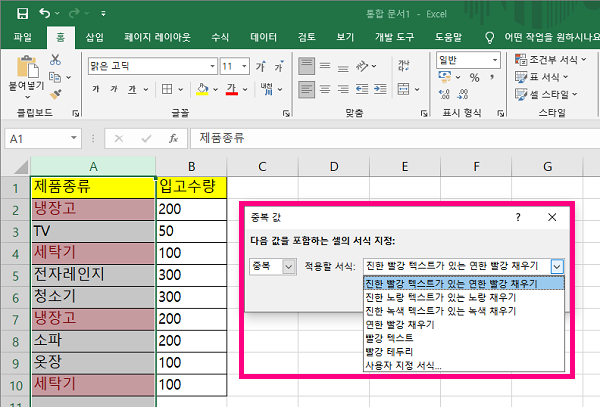600x407 pixels.
Task: Select 사용자 지정 서식... option
Action: (x=464, y=365)
